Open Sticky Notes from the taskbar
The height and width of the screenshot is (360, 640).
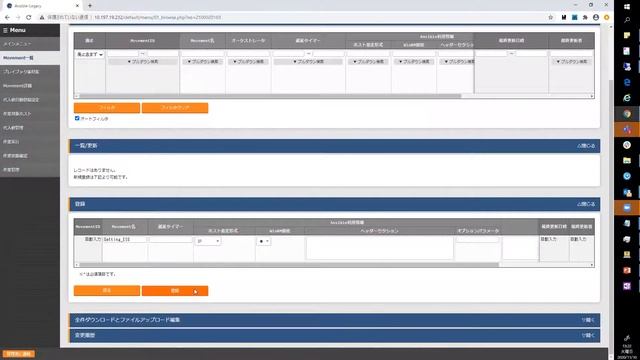(627, 36)
